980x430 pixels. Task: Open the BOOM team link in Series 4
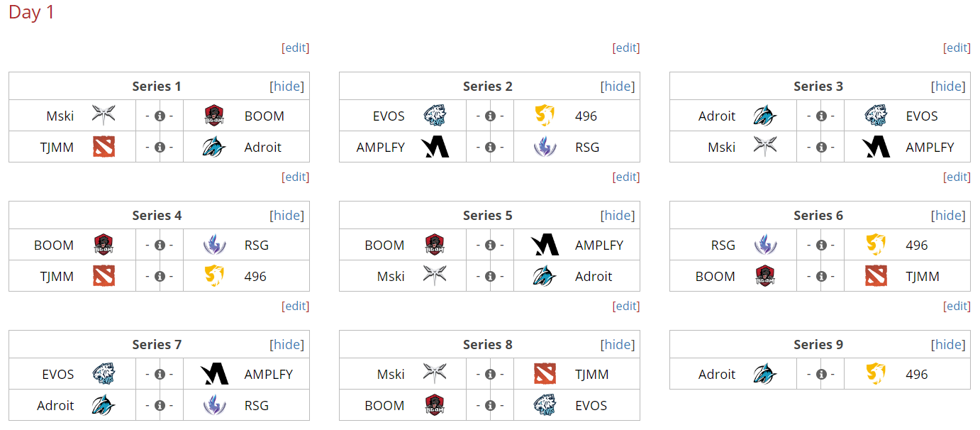pos(54,245)
